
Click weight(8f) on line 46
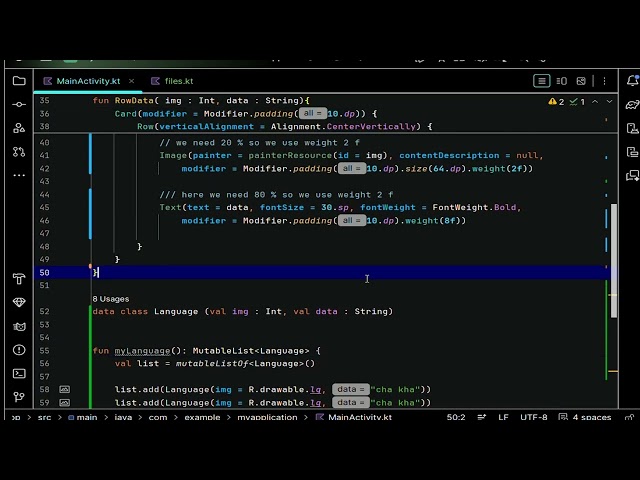tap(433, 220)
